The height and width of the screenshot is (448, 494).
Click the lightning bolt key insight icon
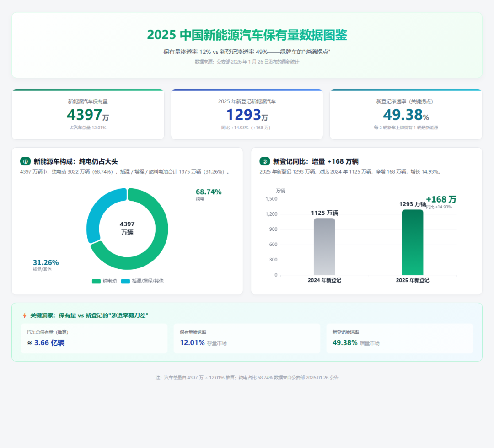tap(25, 315)
